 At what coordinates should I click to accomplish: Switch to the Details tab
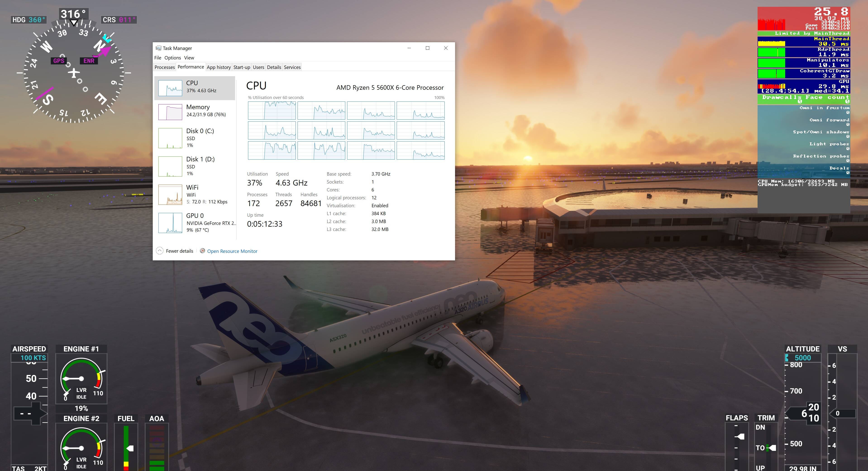coord(274,67)
